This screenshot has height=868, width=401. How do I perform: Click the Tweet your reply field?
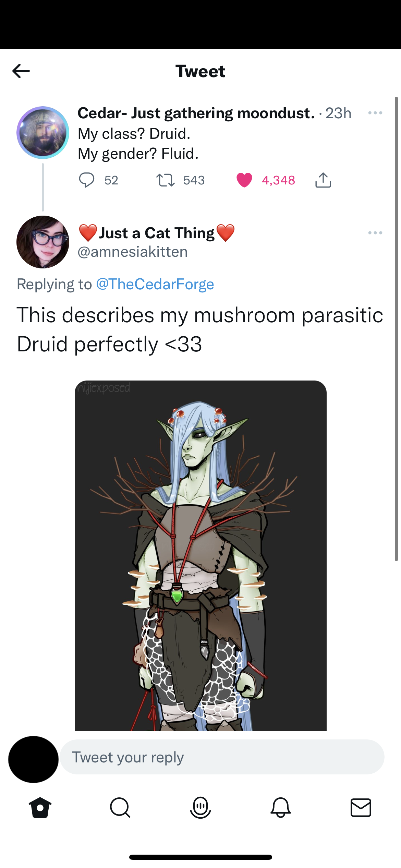click(222, 757)
